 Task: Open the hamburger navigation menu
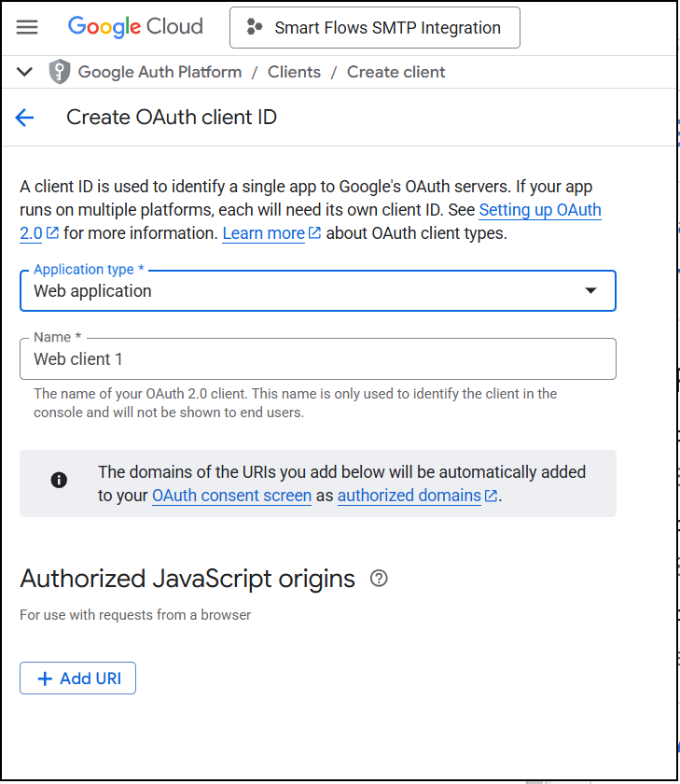pyautogui.click(x=27, y=27)
